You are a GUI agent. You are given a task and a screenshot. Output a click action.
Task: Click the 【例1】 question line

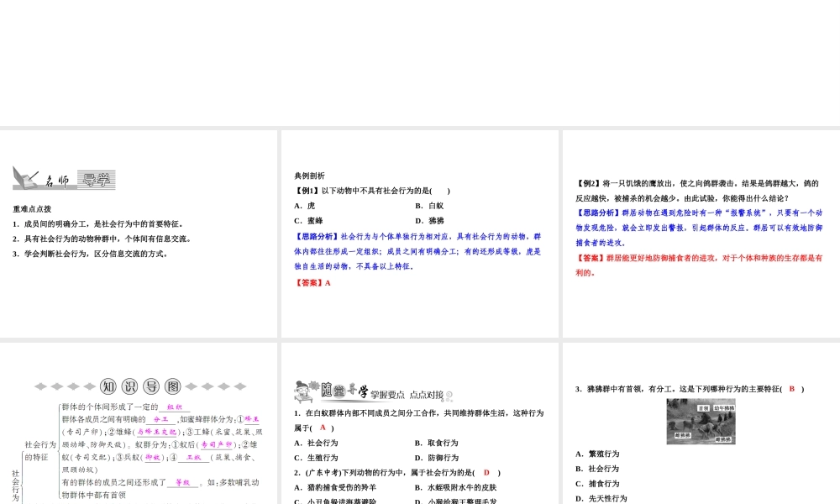click(x=373, y=191)
